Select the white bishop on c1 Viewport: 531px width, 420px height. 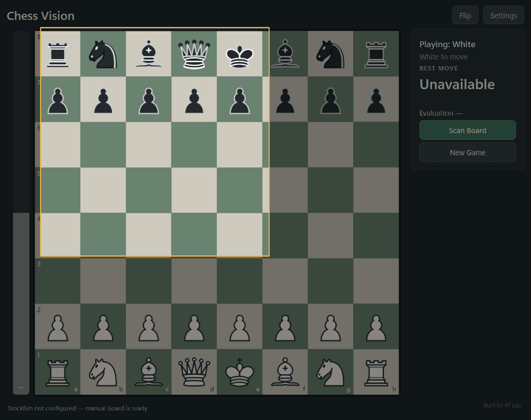pyautogui.click(x=149, y=372)
